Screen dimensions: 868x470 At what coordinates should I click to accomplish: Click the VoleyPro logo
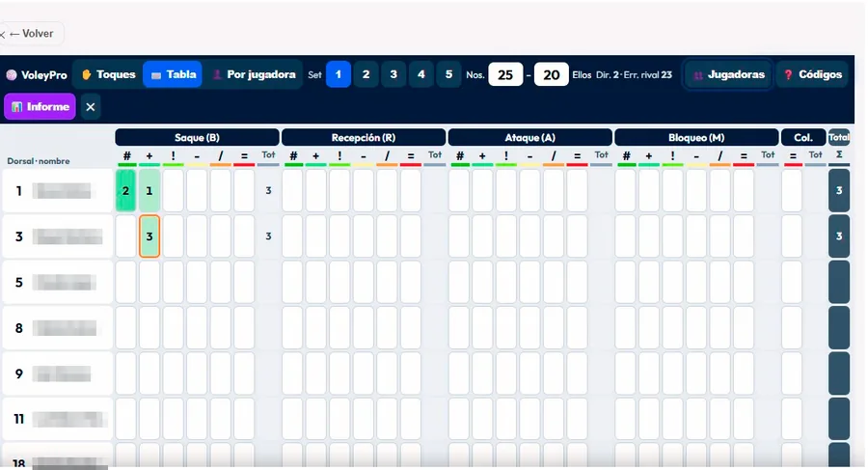click(37, 75)
